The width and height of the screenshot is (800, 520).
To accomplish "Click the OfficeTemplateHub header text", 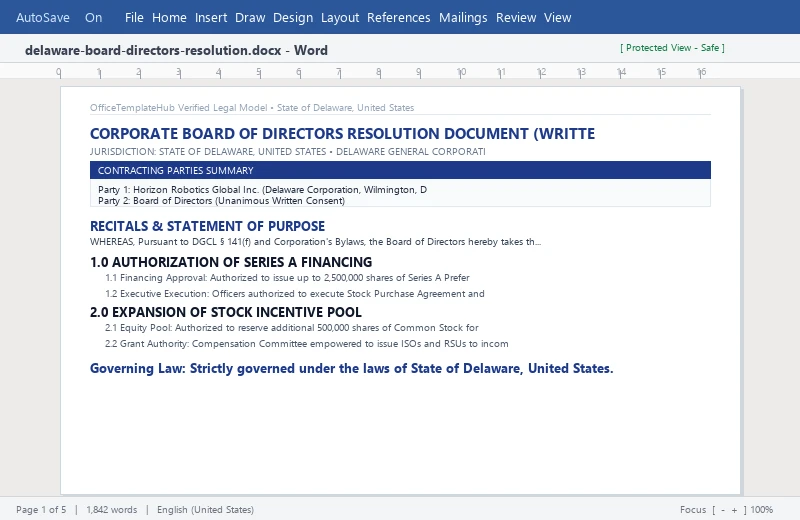I will click(x=252, y=108).
